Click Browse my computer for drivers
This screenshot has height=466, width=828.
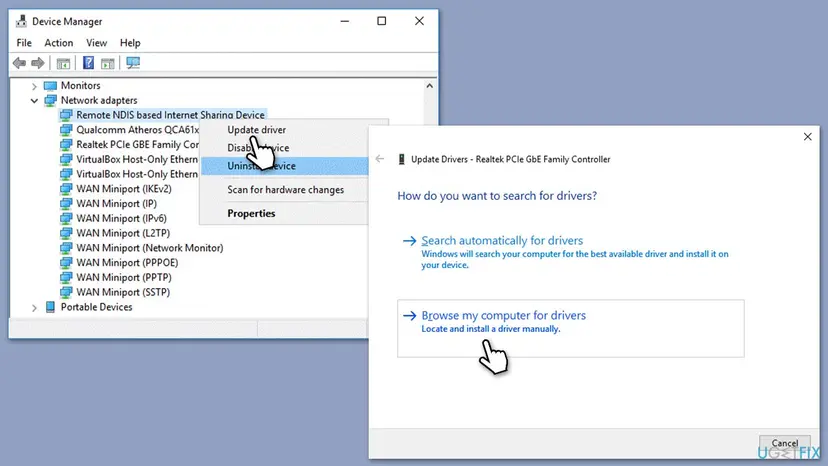tap(571, 329)
